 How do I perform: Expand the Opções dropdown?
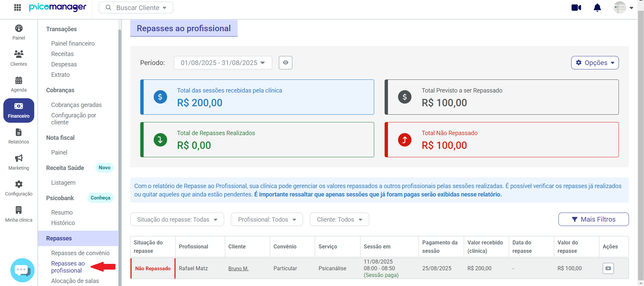tap(595, 63)
